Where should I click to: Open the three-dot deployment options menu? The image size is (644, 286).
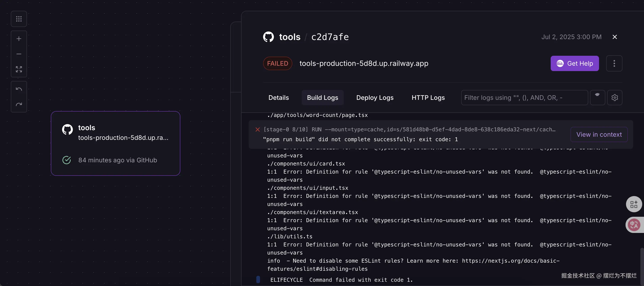[x=614, y=63]
